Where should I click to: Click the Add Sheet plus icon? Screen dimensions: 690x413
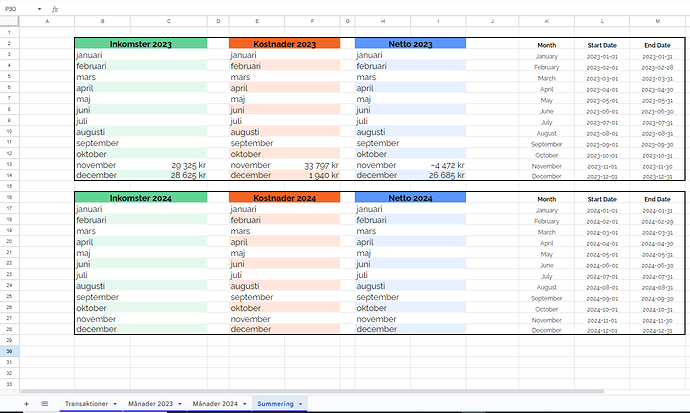[x=27, y=403]
